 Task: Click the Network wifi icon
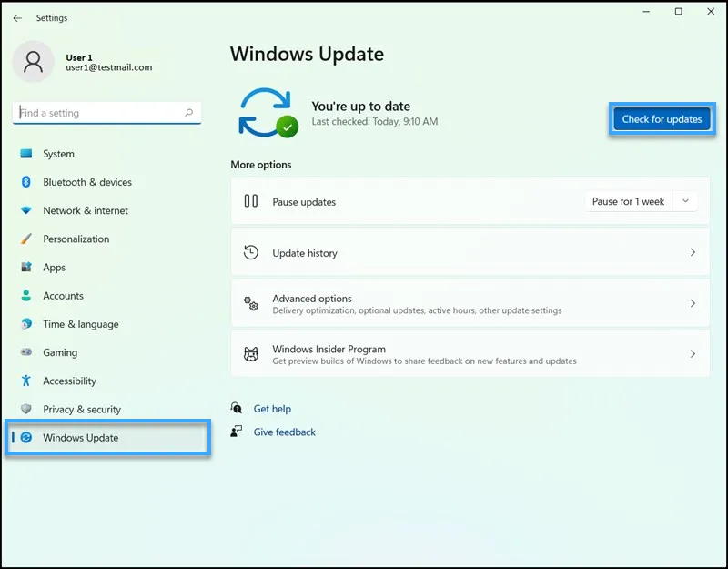point(26,210)
